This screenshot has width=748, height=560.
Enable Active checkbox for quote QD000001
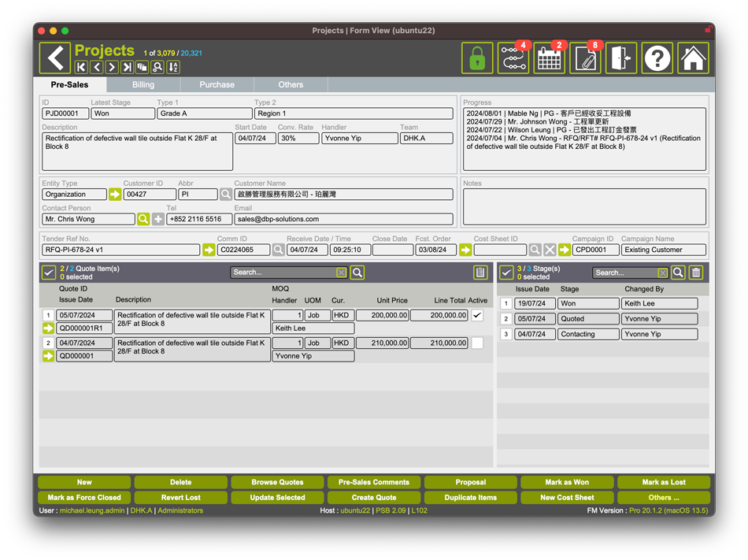click(477, 343)
